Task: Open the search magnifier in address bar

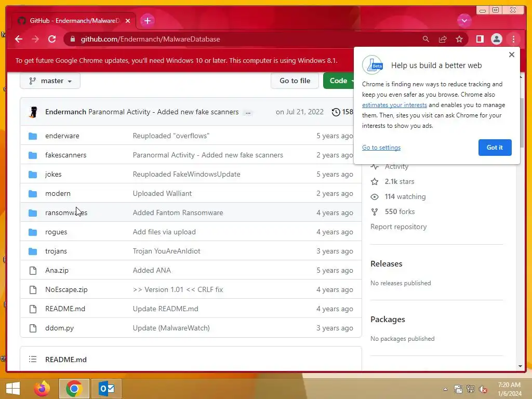Action: tap(426, 39)
